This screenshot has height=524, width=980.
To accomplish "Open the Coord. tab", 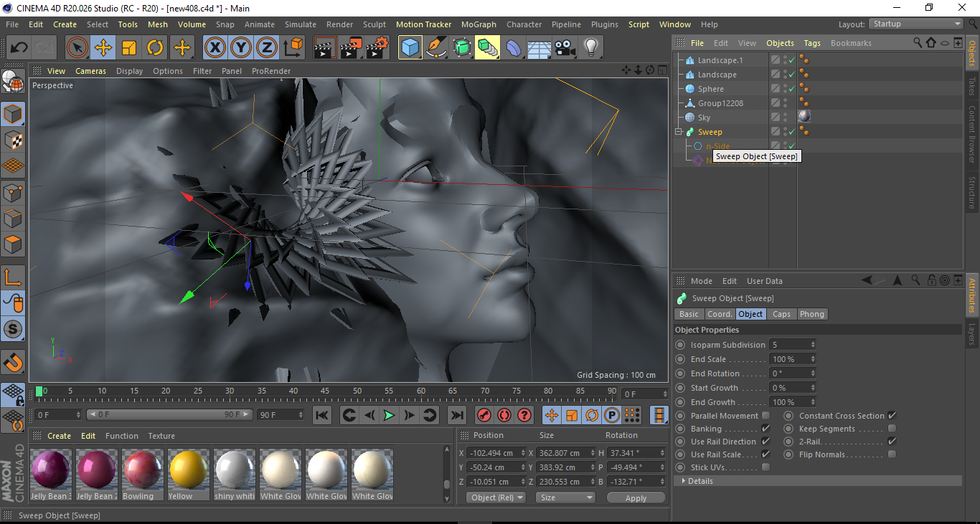I will 720,314.
